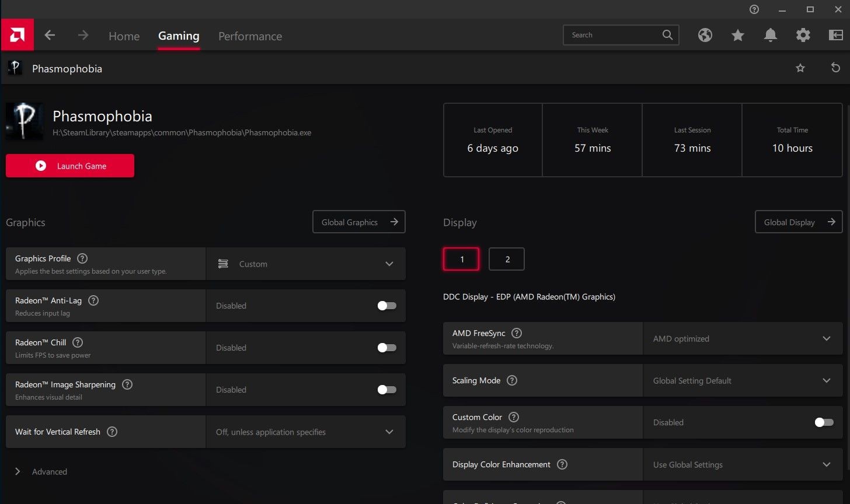Image resolution: width=850 pixels, height=504 pixels.
Task: Enable Radeon Image Sharpening toggle
Action: click(x=386, y=390)
